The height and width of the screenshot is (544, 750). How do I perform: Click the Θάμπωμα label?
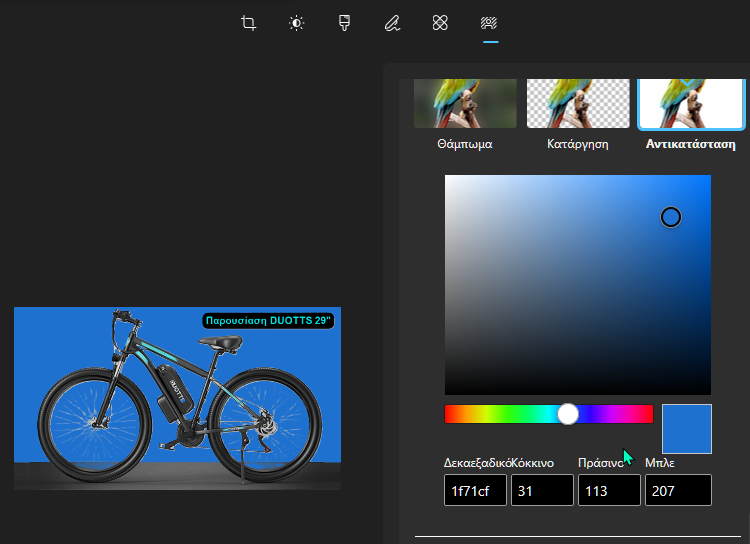(465, 144)
